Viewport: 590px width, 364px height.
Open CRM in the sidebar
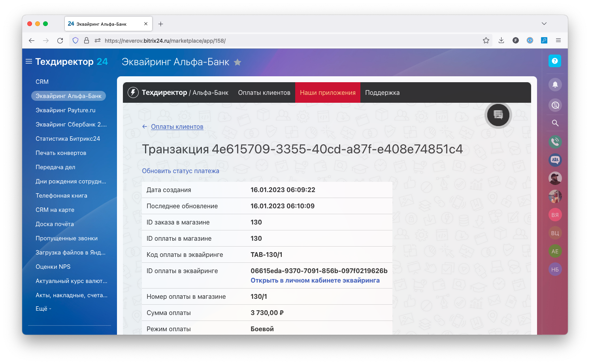point(42,82)
